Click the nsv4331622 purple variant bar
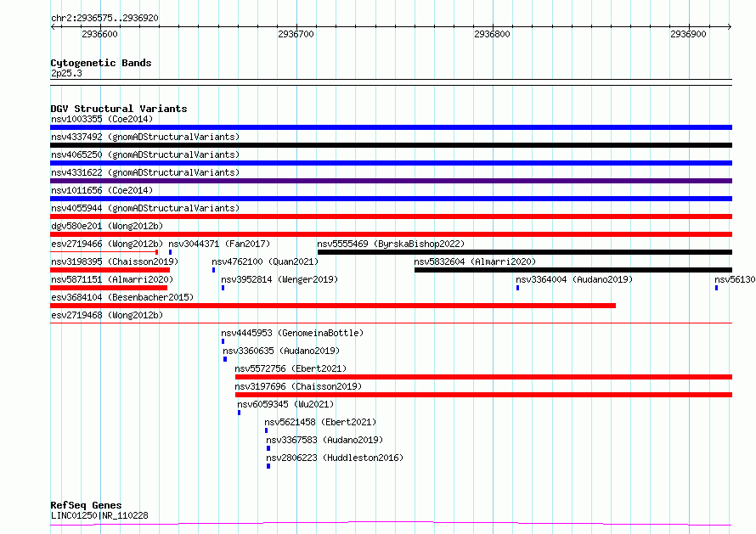This screenshot has width=756, height=534. [x=391, y=181]
